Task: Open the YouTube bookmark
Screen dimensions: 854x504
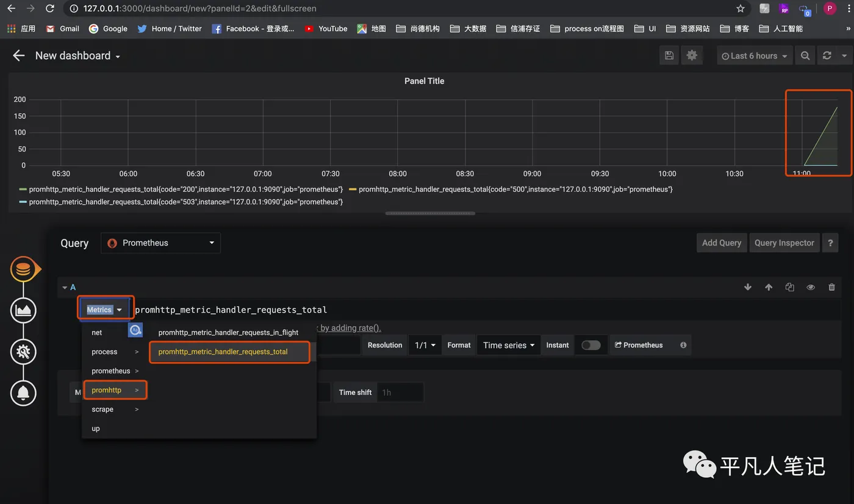Action: pyautogui.click(x=326, y=29)
